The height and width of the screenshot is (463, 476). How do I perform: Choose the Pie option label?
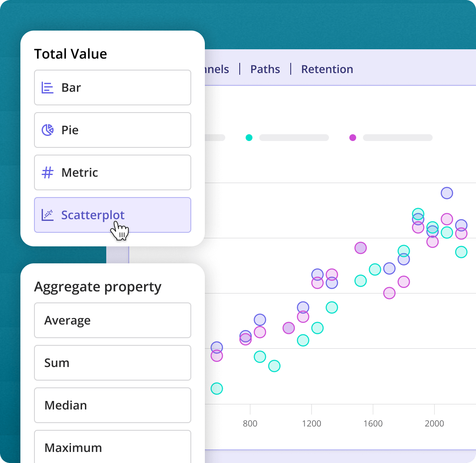(70, 130)
